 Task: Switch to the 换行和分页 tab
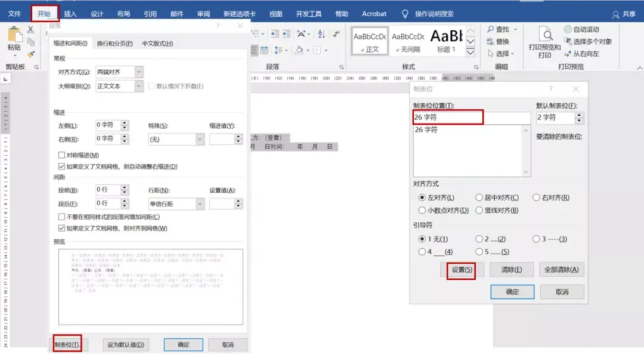click(x=114, y=44)
